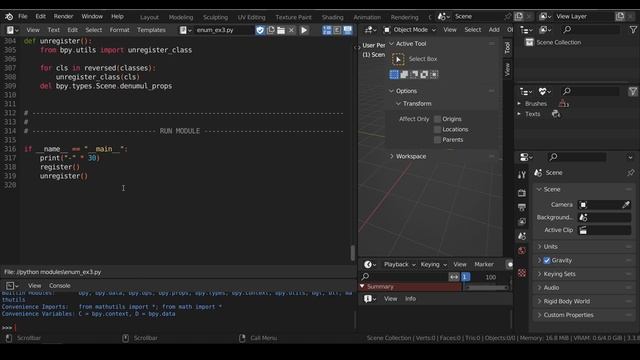Run the script with the play icon
Image resolution: width=640 pixels, height=360 pixels.
click(304, 30)
